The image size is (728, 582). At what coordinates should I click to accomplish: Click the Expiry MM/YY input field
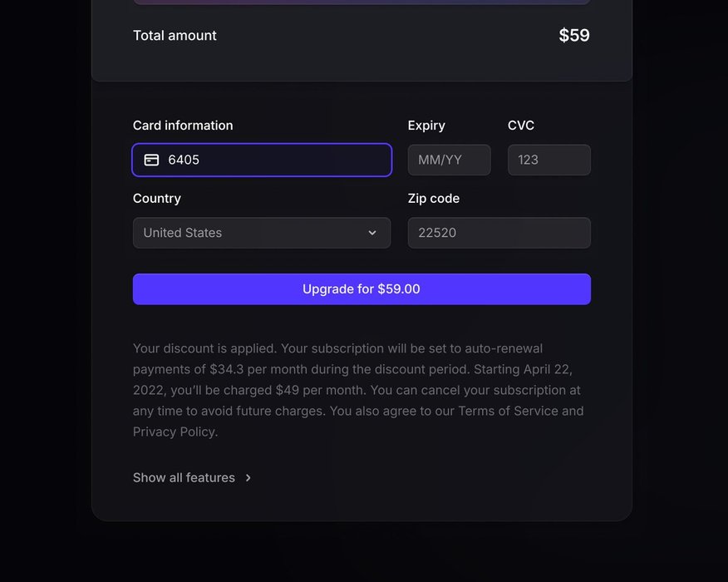pyautogui.click(x=449, y=160)
